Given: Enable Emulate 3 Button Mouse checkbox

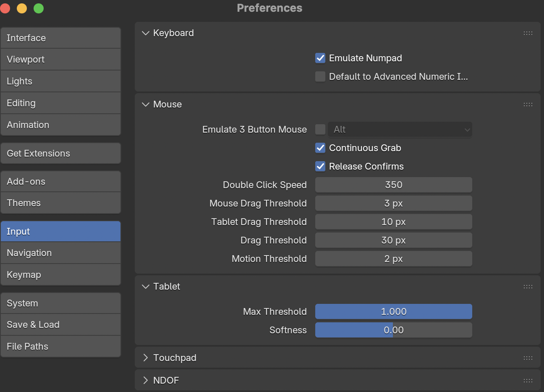Looking at the screenshot, I should (320, 130).
